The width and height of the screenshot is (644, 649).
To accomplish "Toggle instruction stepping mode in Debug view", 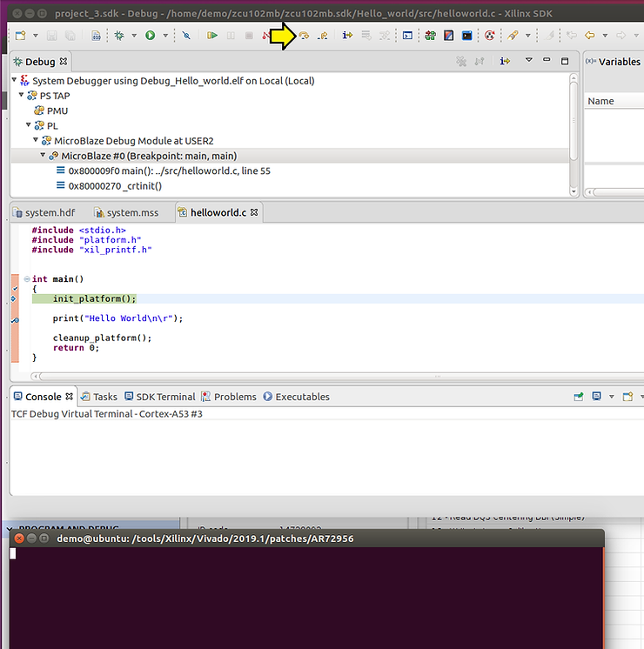I will [x=505, y=61].
